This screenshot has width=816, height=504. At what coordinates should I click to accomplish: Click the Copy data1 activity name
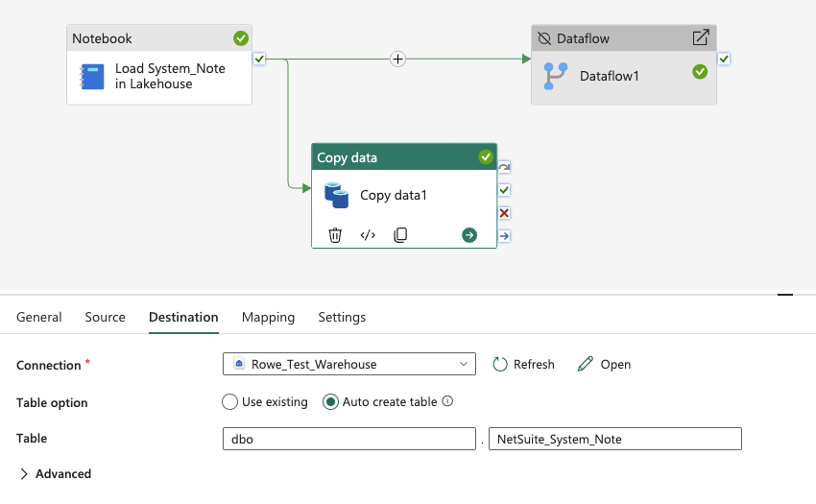[x=394, y=195]
